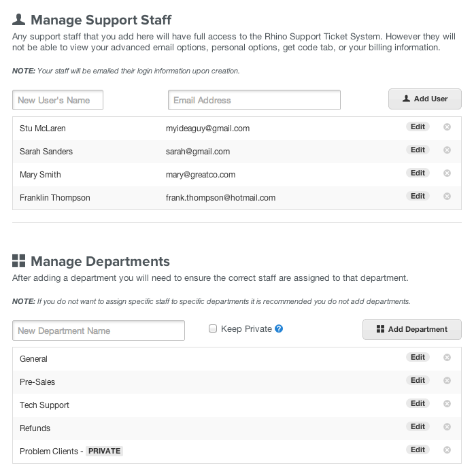Edit Stu McLaren's staff entry
Screen dimensions: 474x476
[418, 127]
